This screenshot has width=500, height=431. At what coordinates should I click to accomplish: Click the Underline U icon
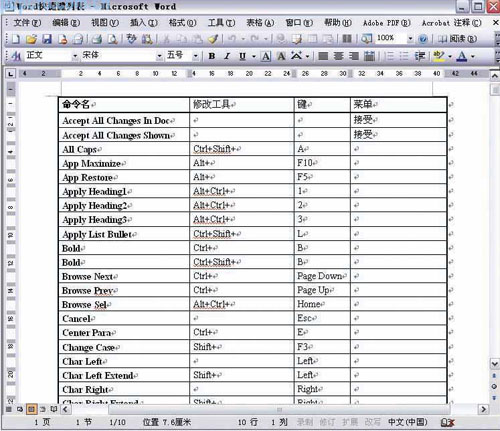pos(242,56)
